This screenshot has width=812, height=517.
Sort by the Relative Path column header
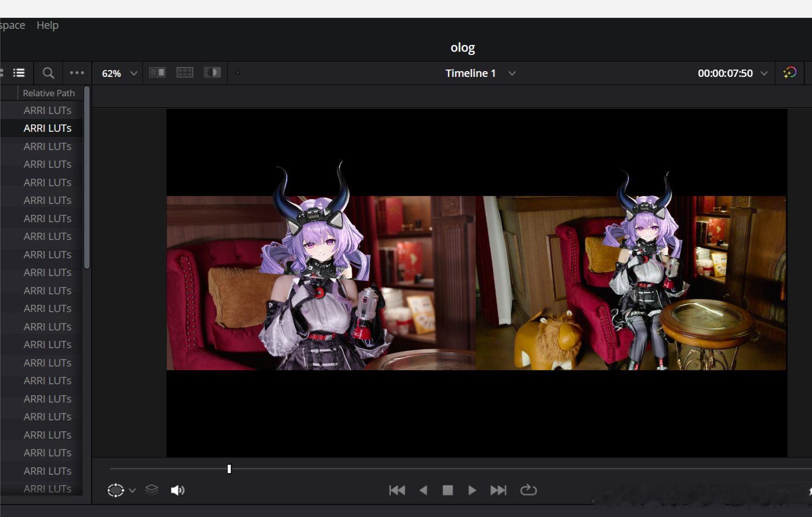pyautogui.click(x=49, y=93)
